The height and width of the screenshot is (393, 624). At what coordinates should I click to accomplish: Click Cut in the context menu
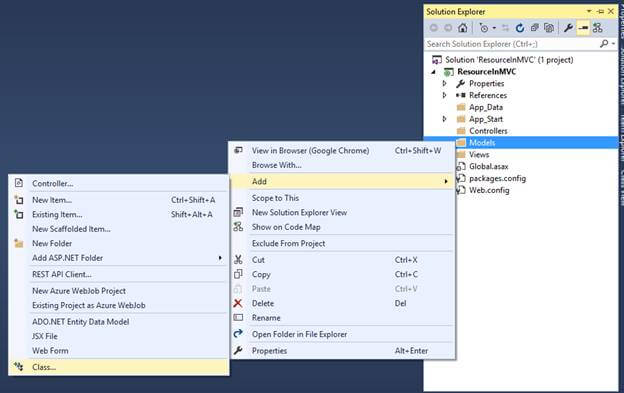click(x=343, y=260)
